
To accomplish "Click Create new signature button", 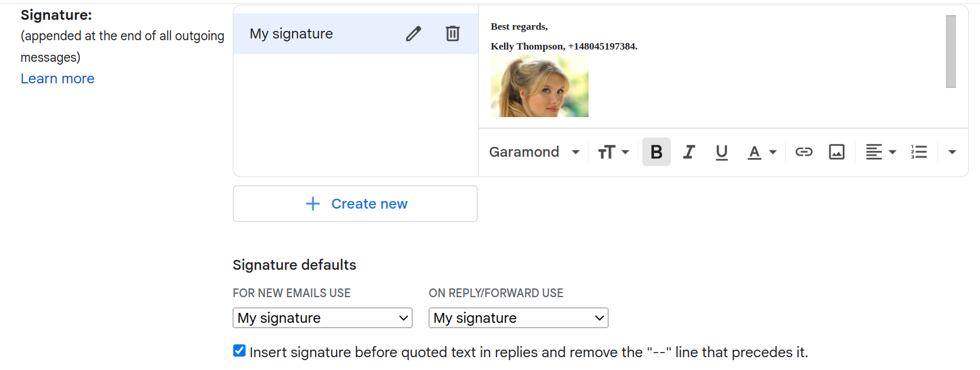I will (x=355, y=204).
